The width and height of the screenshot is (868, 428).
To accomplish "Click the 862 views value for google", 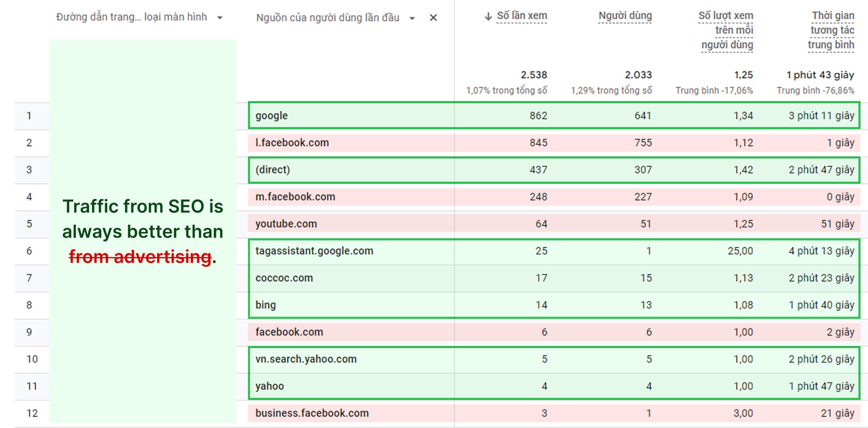I will 538,116.
